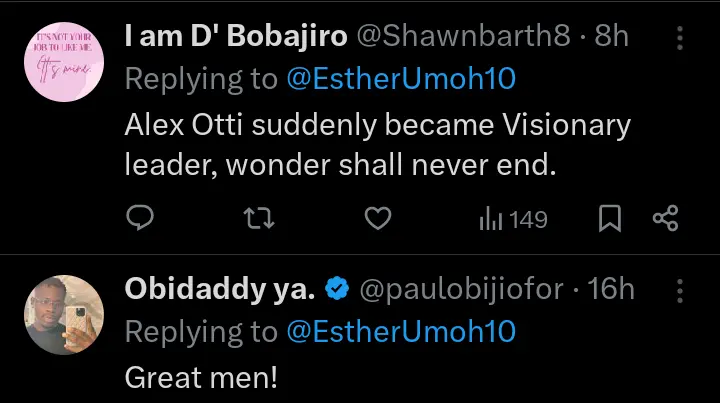The height and width of the screenshot is (403, 720).
Task: Open the pink I am D' Bobajiro avatar
Action: pyautogui.click(x=62, y=62)
